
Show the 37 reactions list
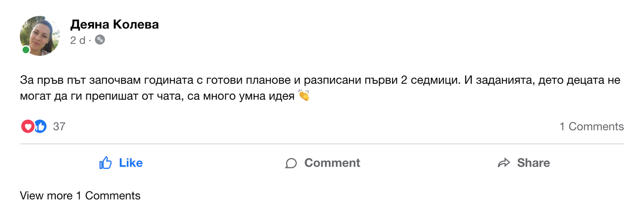point(59,126)
